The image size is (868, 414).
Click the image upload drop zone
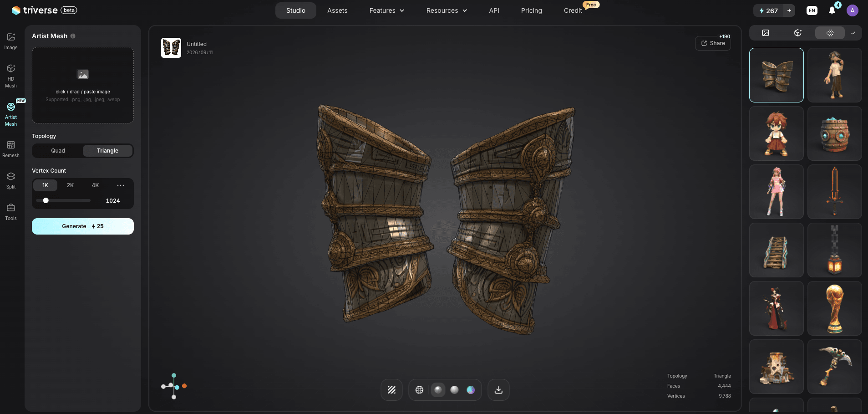click(83, 85)
